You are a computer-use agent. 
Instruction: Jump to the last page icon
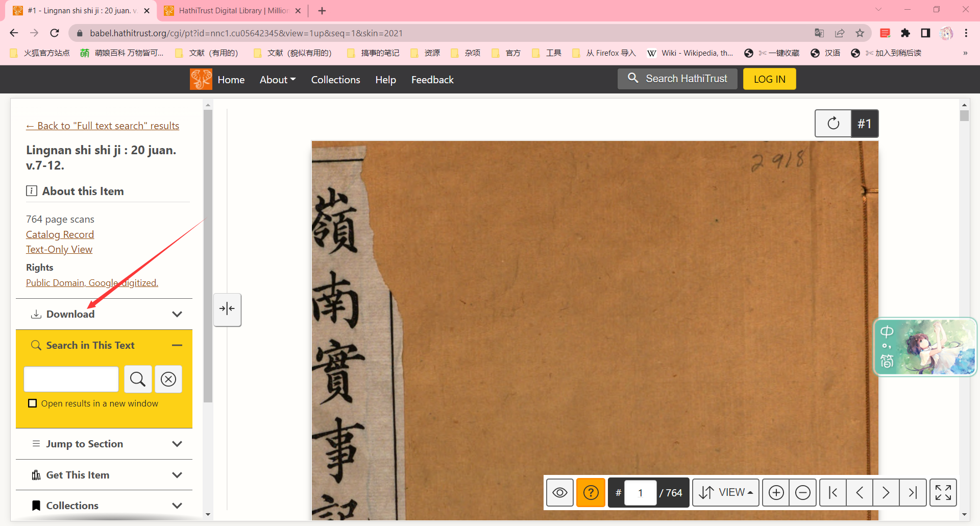coord(913,493)
